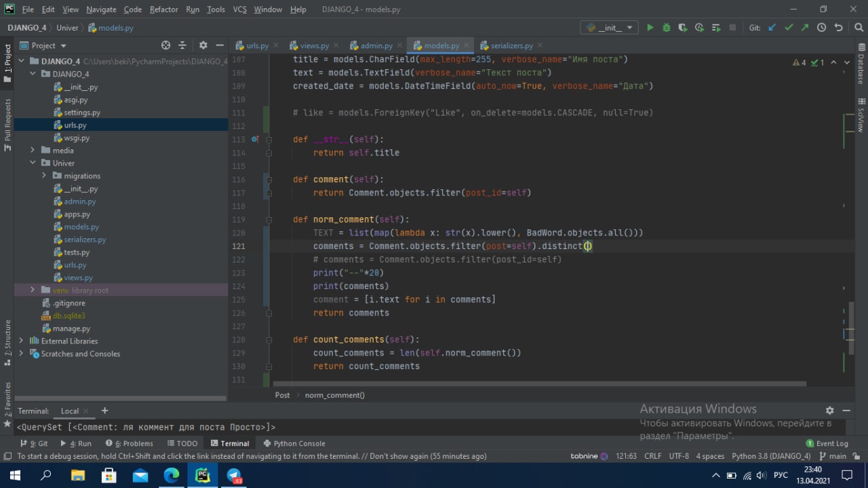Close the Local terminal tab

point(86,411)
